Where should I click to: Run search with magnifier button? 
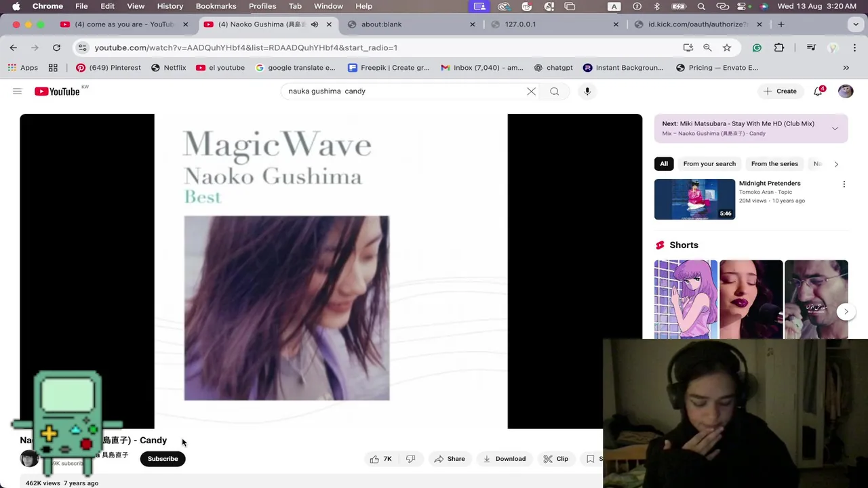(x=555, y=91)
